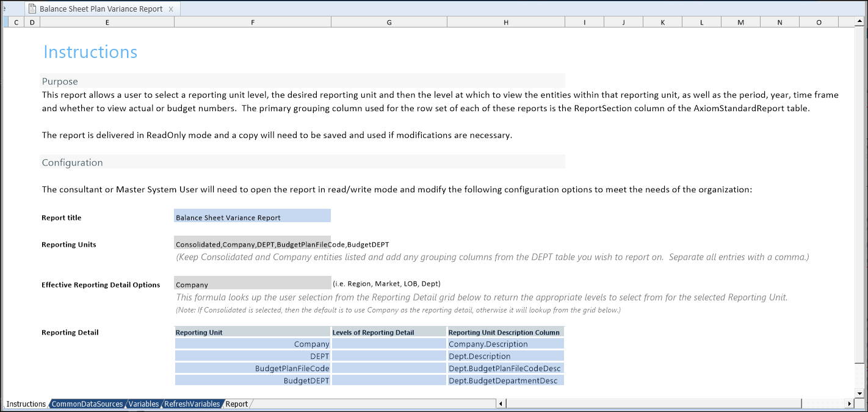Select column header K
The image size is (868, 412).
tap(662, 22)
